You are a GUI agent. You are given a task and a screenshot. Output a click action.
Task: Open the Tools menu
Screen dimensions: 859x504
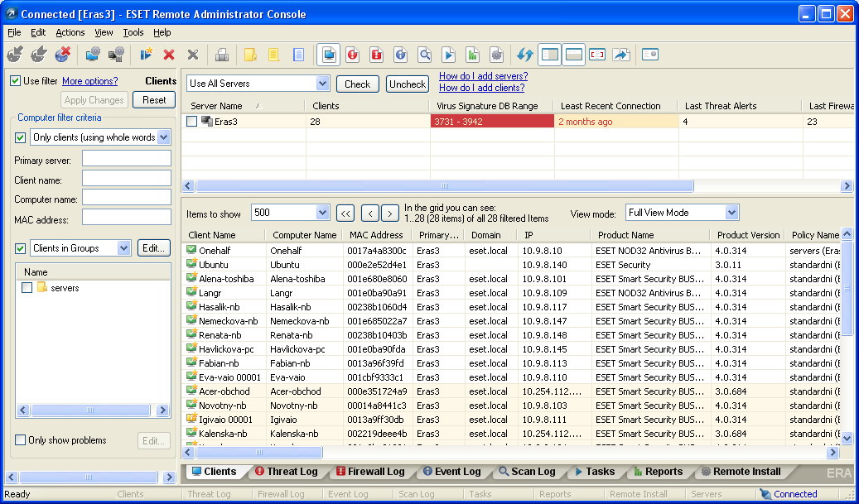tap(133, 32)
